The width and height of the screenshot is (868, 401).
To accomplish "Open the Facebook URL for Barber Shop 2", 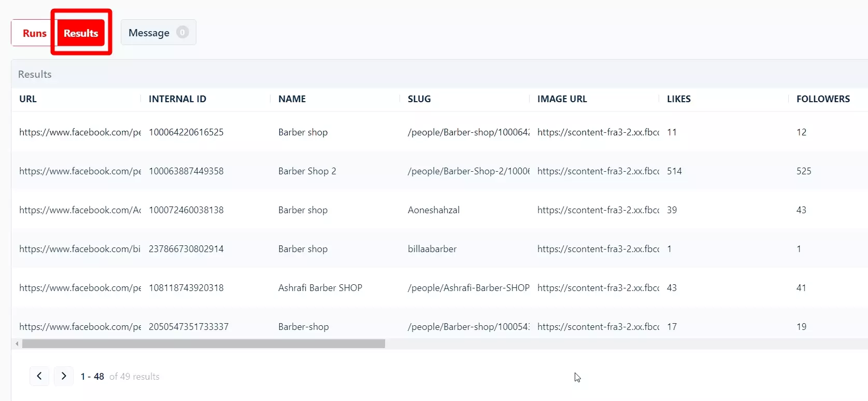I will coord(80,171).
